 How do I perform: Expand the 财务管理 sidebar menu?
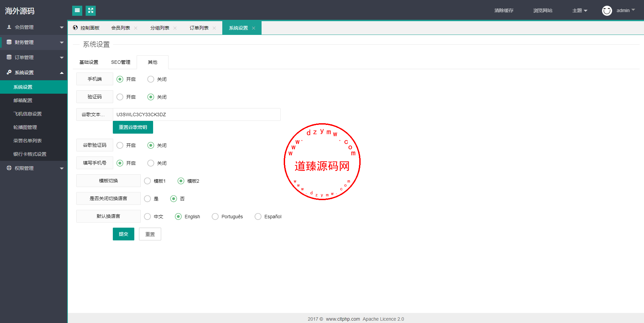click(34, 42)
